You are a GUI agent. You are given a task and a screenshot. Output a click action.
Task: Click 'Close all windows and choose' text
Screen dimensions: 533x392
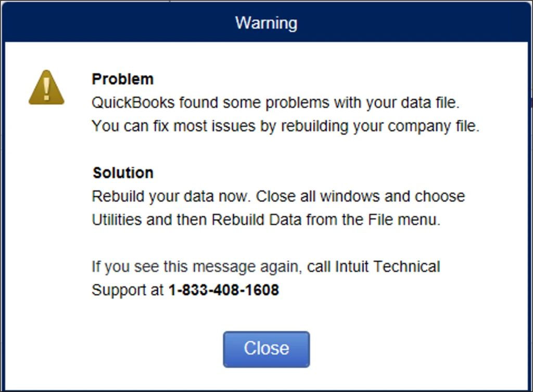[361, 197]
